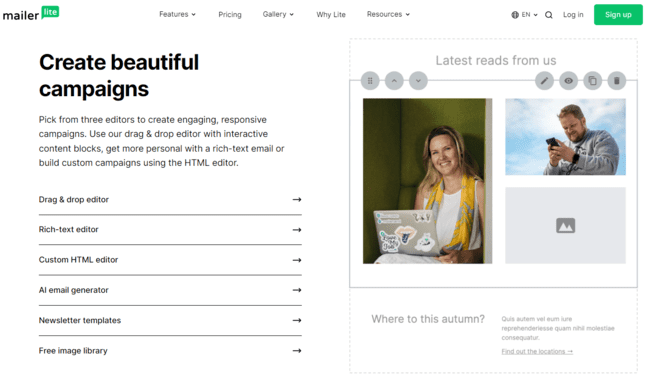650x389 pixels.
Task: Go to Log in
Action: tap(573, 15)
